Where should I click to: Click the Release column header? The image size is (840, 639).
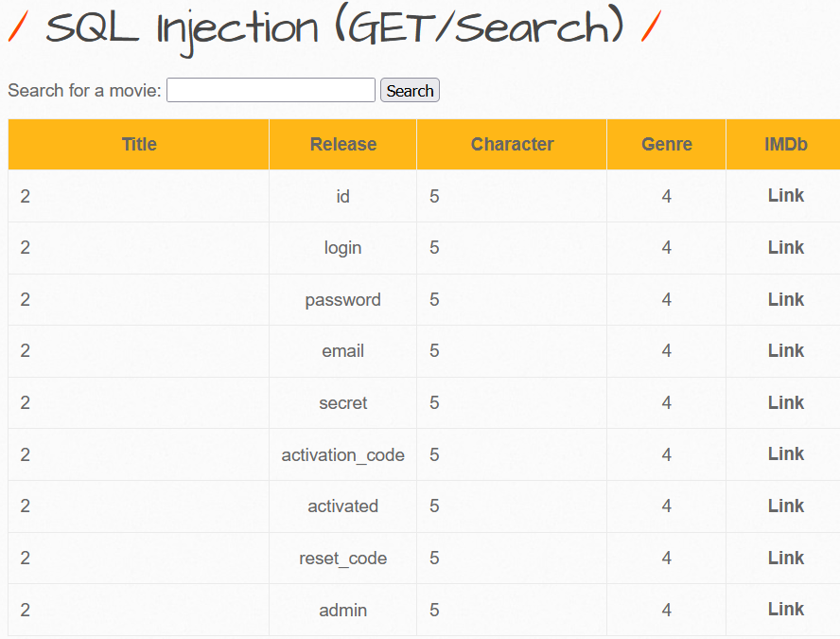pyautogui.click(x=343, y=145)
